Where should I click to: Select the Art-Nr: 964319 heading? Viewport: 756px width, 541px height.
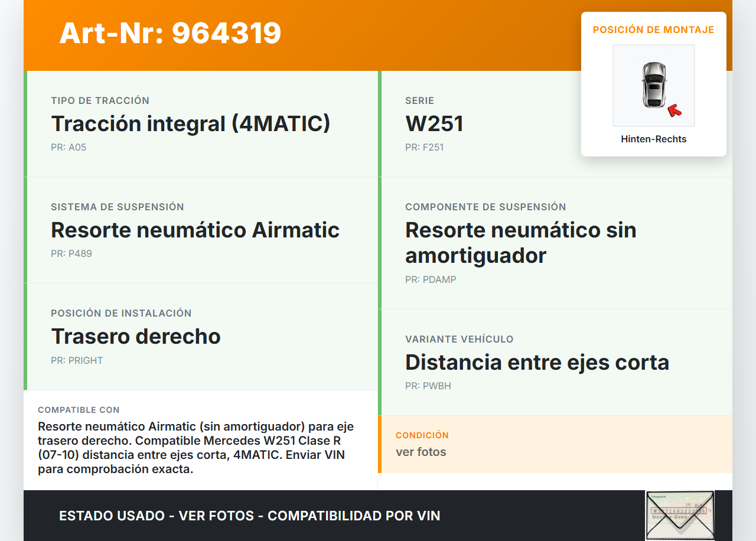click(170, 33)
